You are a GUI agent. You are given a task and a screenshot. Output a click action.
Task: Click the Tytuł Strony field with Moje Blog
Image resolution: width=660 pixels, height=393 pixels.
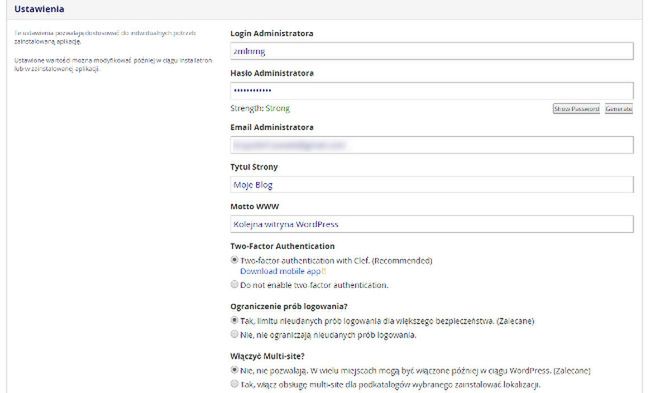431,184
